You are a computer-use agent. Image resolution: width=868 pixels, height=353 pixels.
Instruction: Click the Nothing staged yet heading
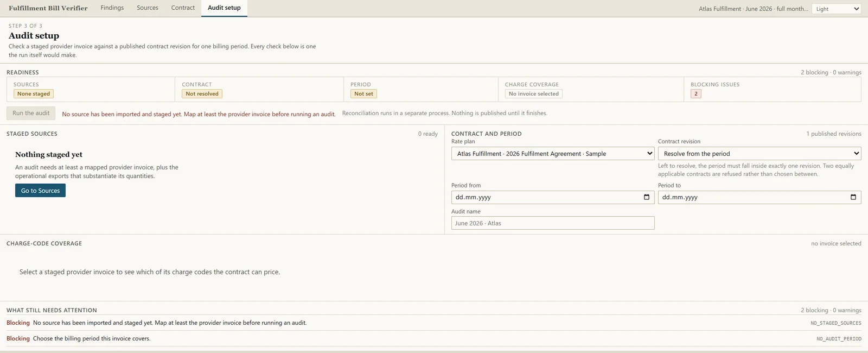pyautogui.click(x=49, y=155)
